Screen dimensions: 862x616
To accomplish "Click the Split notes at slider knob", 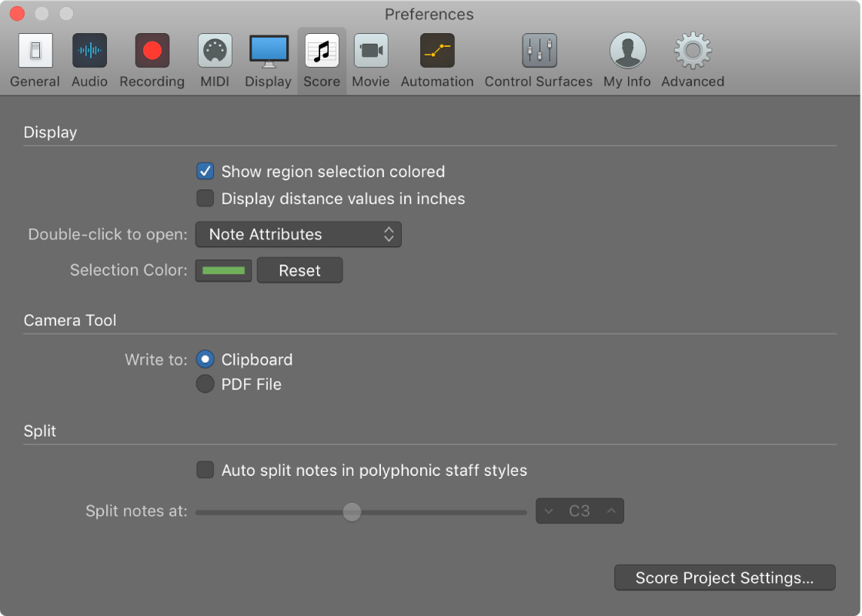I will 352,511.
